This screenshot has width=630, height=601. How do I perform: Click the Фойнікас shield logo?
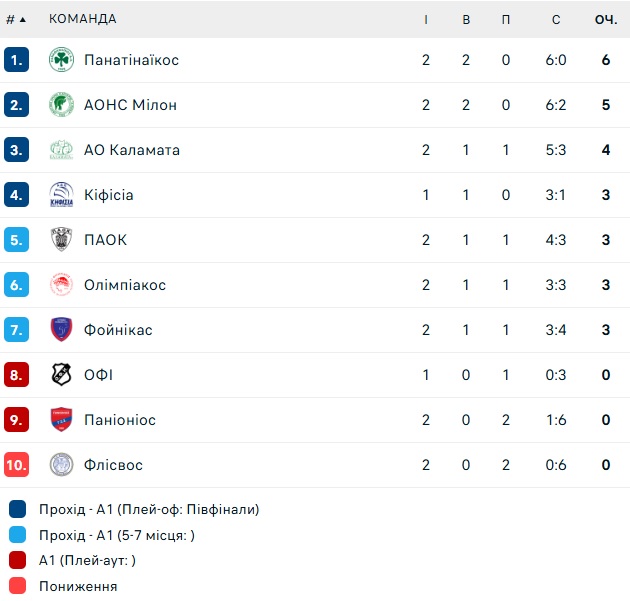(x=61, y=330)
